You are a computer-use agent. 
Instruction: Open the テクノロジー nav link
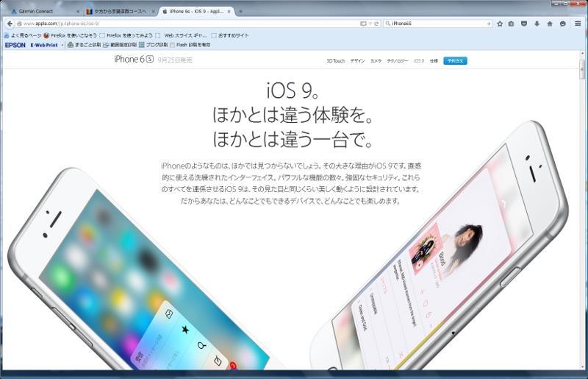[398, 61]
